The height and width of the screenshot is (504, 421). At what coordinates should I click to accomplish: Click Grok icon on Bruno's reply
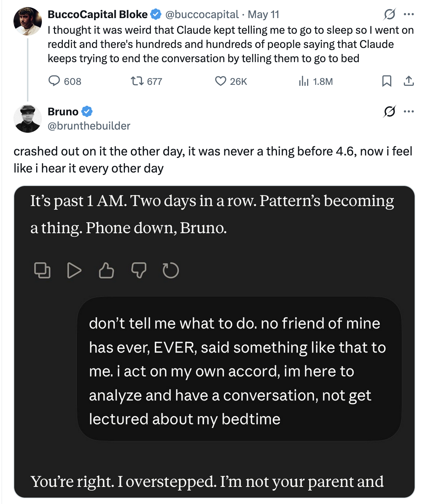(389, 111)
